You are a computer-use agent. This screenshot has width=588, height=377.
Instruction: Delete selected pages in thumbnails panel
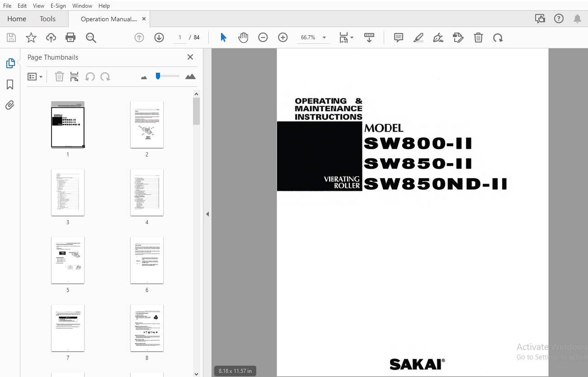click(59, 76)
